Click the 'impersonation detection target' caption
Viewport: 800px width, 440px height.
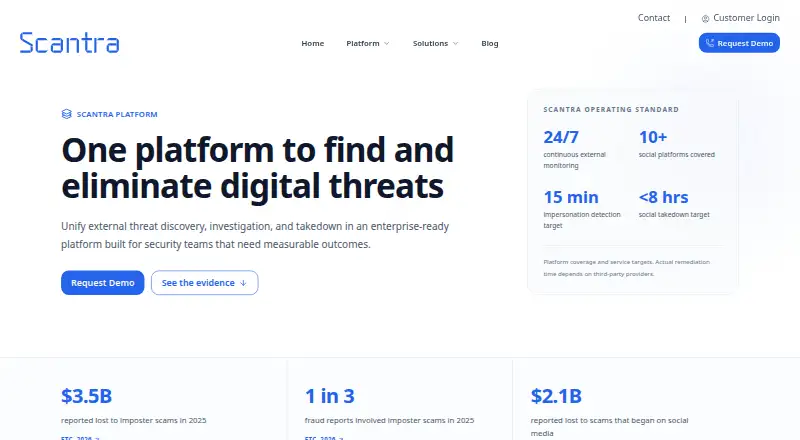582,220
